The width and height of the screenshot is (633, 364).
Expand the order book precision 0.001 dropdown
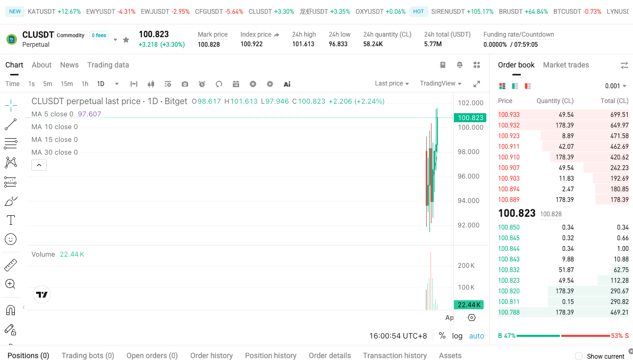(x=616, y=85)
